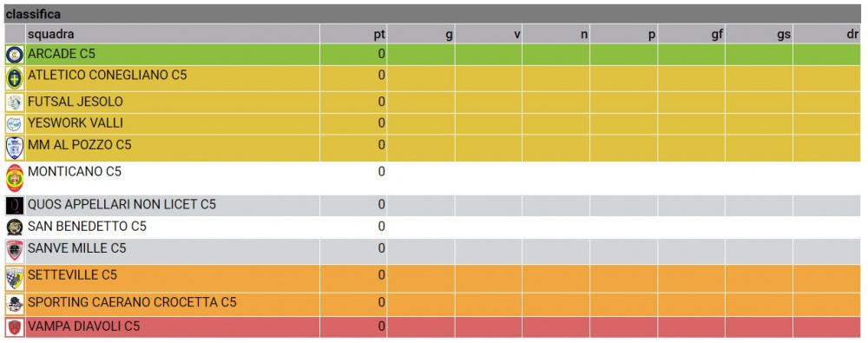
Task: Click the MONTICANO C5 team crest
Action: point(15,178)
